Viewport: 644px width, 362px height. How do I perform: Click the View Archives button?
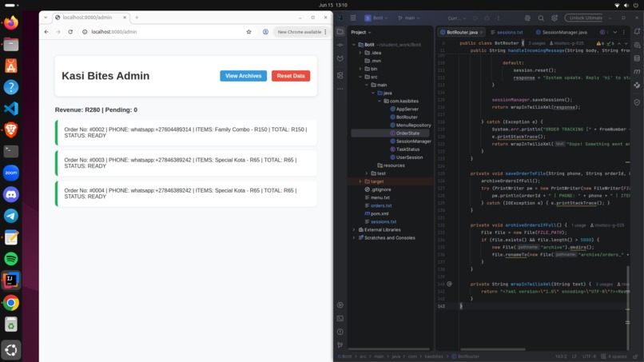(243, 76)
